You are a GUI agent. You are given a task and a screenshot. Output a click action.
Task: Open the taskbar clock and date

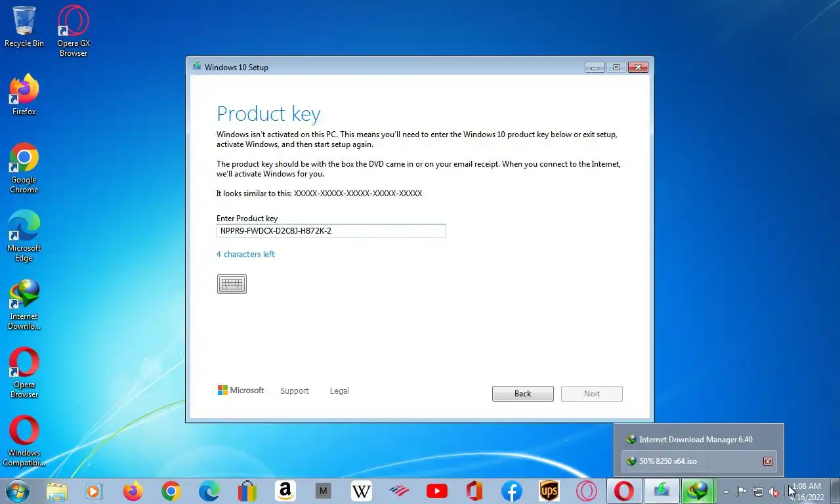point(807,492)
